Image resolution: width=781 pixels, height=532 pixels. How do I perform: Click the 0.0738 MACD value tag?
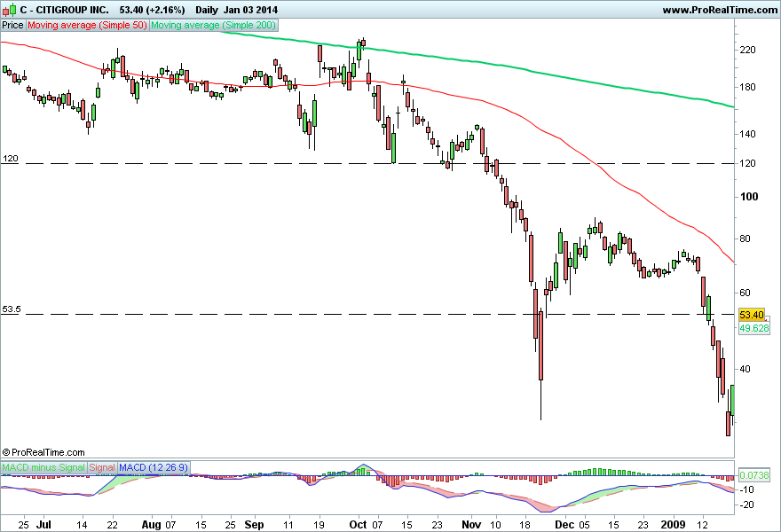coord(754,475)
